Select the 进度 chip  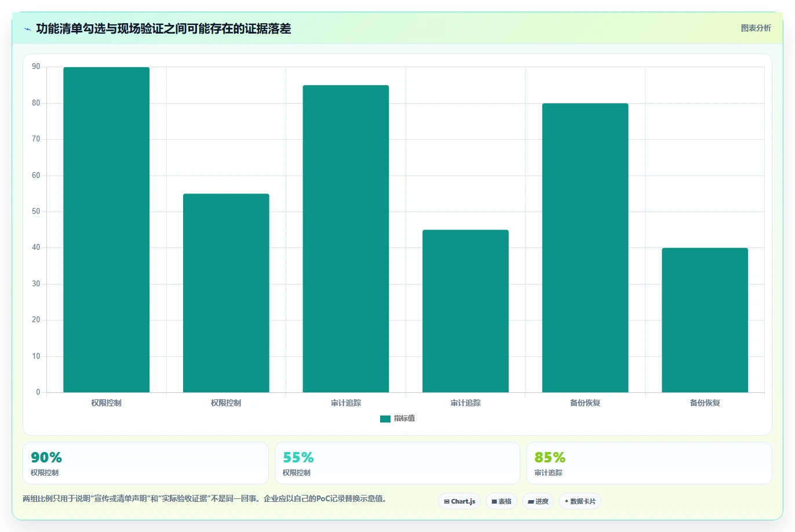[538, 501]
